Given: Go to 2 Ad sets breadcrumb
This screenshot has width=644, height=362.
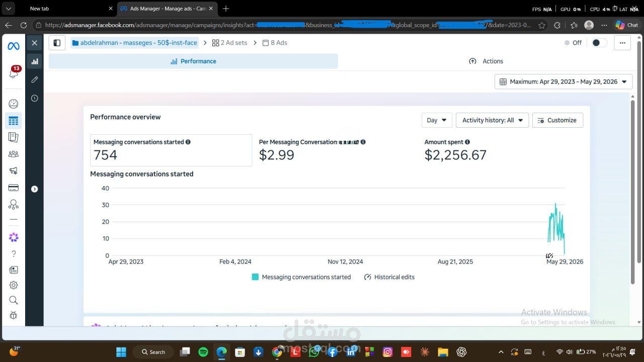Looking at the screenshot, I should pyautogui.click(x=230, y=43).
